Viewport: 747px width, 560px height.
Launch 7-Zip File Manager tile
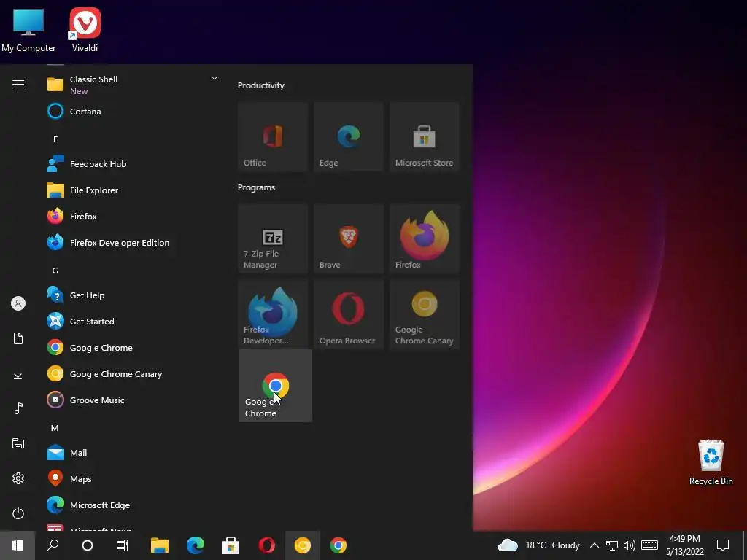click(273, 238)
